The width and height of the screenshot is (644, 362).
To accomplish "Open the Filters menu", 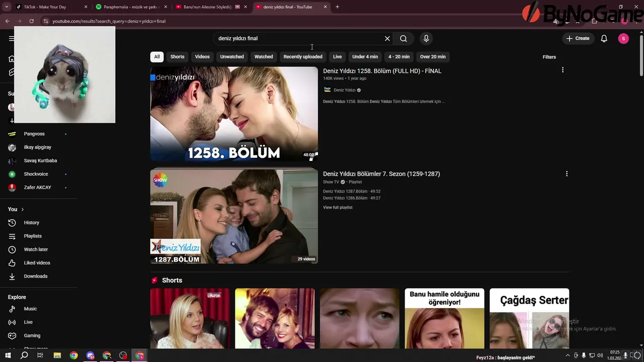I will 549,57.
